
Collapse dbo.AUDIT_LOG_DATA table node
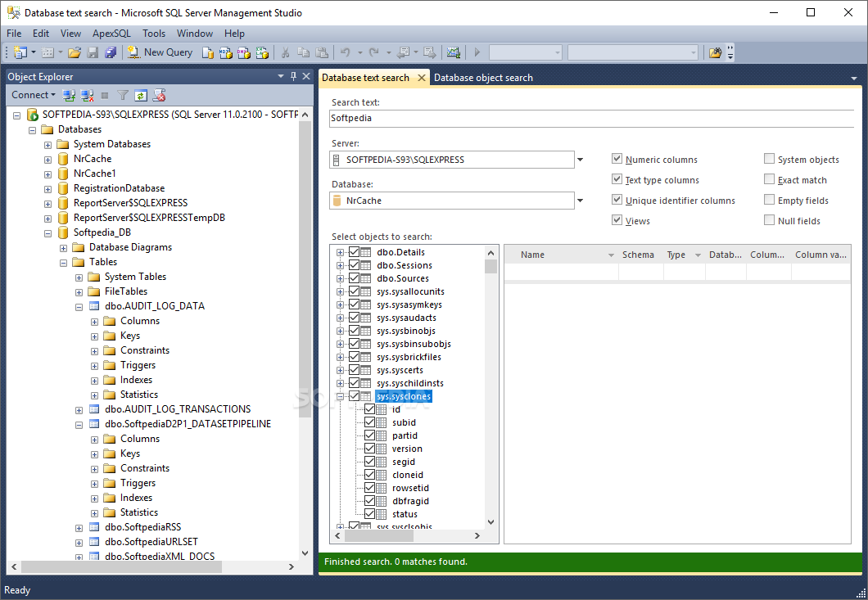79,307
